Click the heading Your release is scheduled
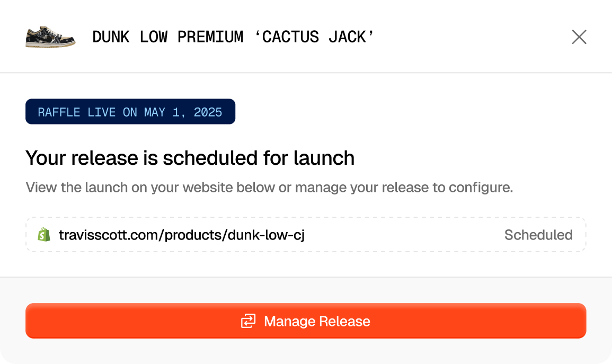The image size is (612, 364). click(x=190, y=157)
